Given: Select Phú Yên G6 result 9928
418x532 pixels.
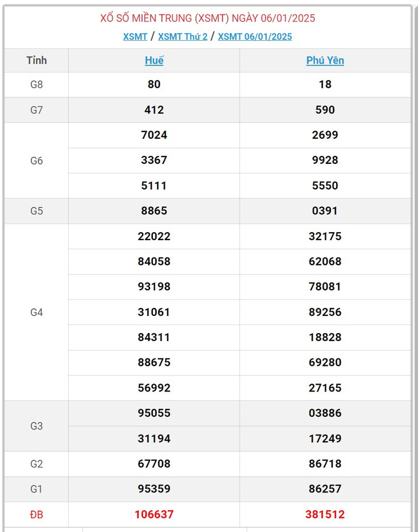Looking at the screenshot, I should pyautogui.click(x=325, y=160).
